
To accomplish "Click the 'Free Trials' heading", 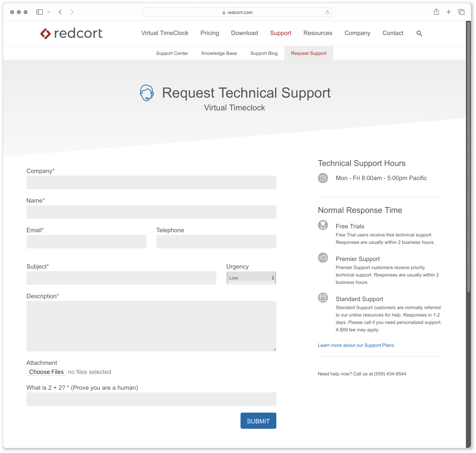I will coord(350,227).
